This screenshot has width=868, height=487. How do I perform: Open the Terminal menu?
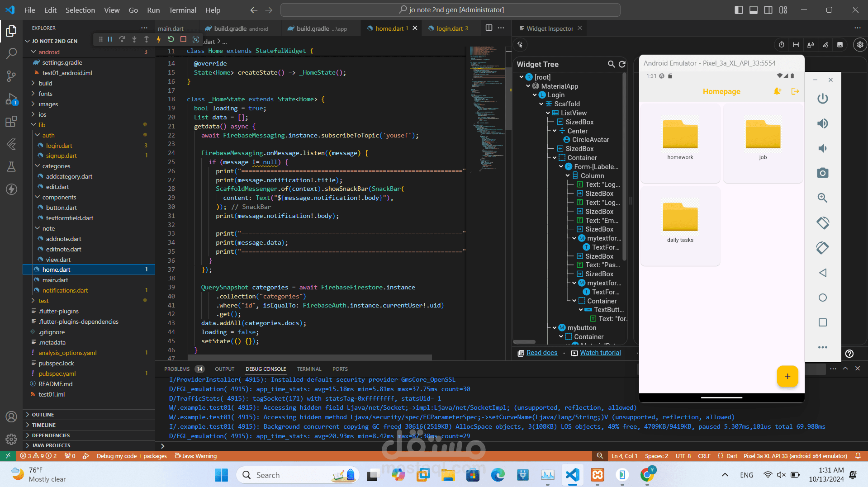(x=182, y=10)
